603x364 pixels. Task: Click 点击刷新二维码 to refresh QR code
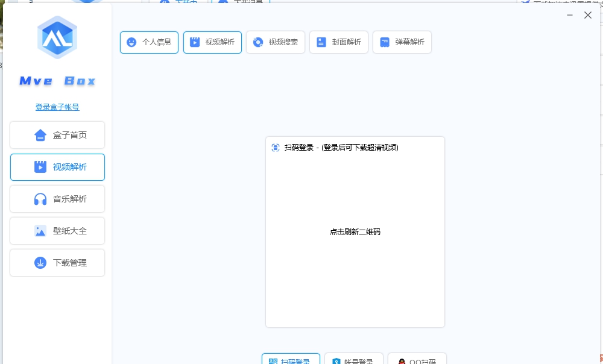355,232
